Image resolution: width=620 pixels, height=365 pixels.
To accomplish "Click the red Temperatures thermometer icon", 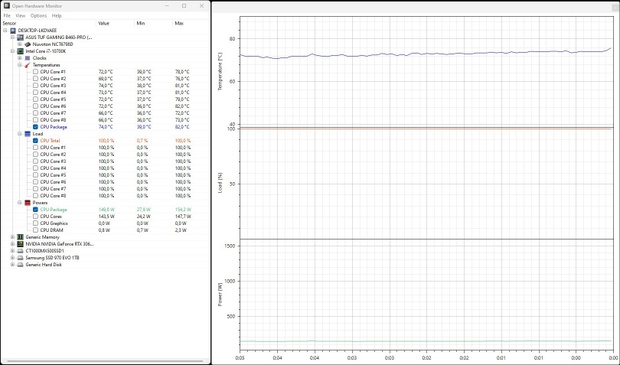I will (27, 65).
